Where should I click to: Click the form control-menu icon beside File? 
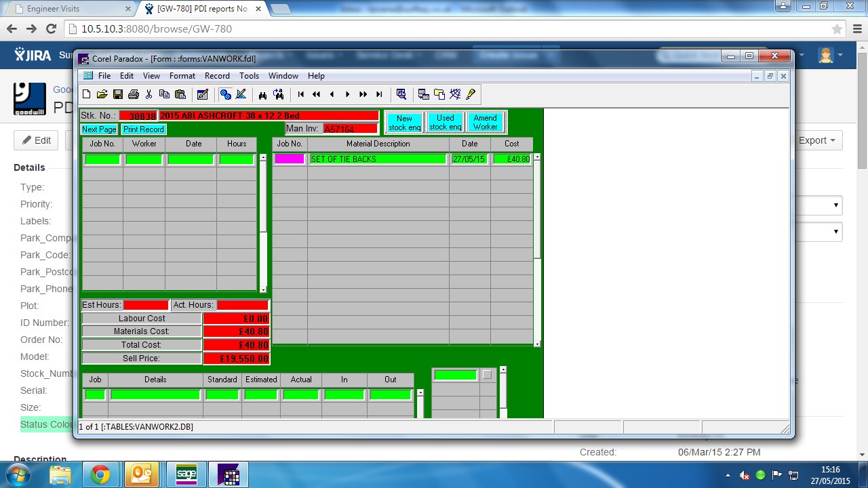tap(87, 76)
